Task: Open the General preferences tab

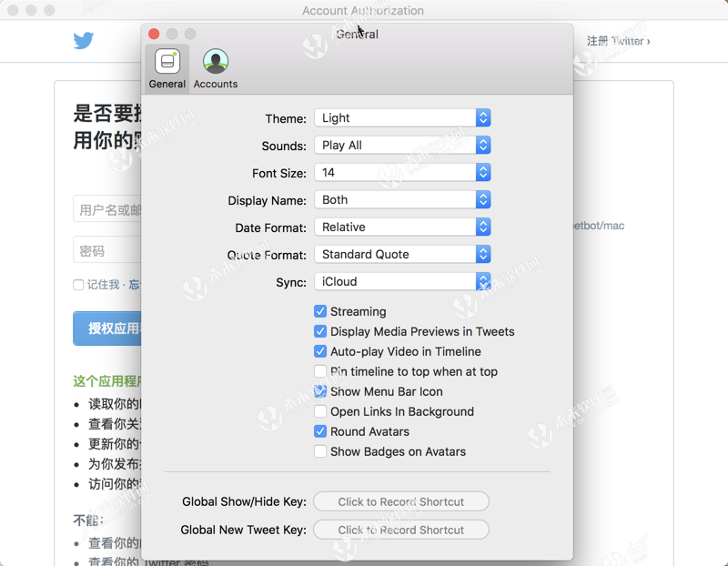Action: tap(167, 69)
